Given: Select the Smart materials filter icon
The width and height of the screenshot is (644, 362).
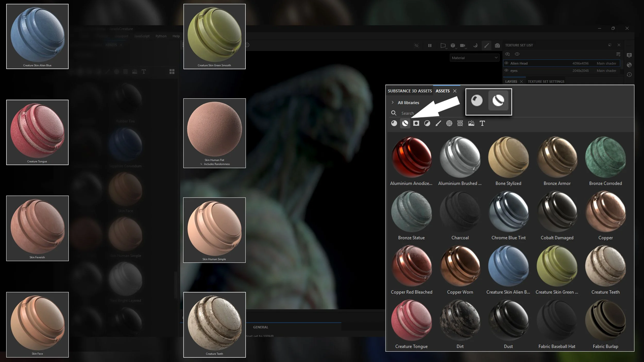Looking at the screenshot, I should 405,123.
